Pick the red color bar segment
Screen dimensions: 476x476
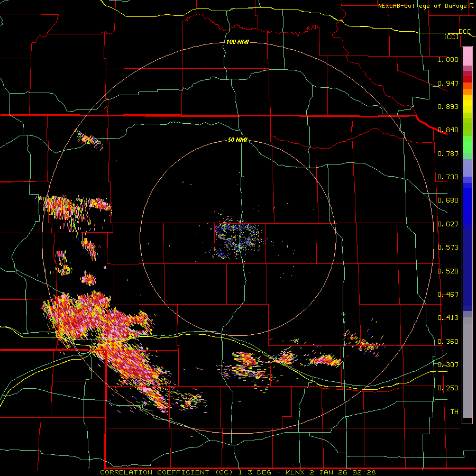click(x=467, y=79)
